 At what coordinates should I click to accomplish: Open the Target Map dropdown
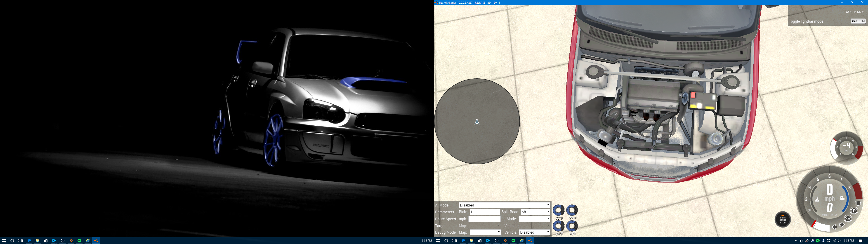tap(485, 226)
